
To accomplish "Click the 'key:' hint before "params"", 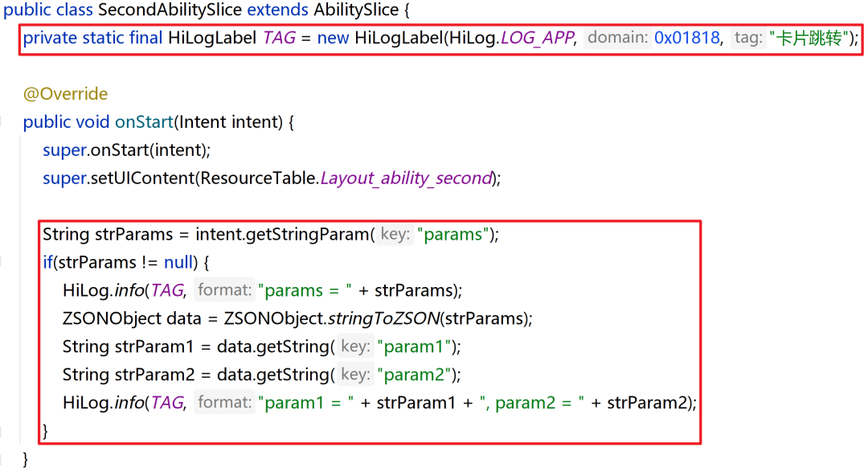I will pos(395,235).
